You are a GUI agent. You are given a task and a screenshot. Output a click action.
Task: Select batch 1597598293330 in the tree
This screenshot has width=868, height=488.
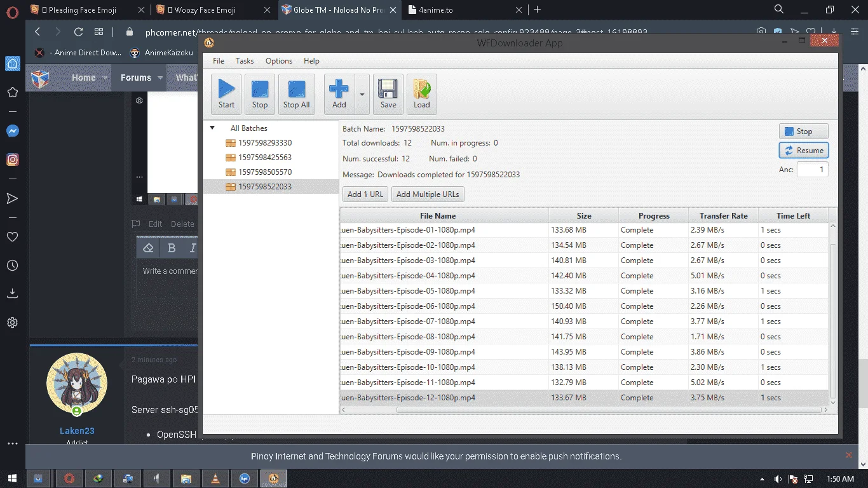[264, 143]
